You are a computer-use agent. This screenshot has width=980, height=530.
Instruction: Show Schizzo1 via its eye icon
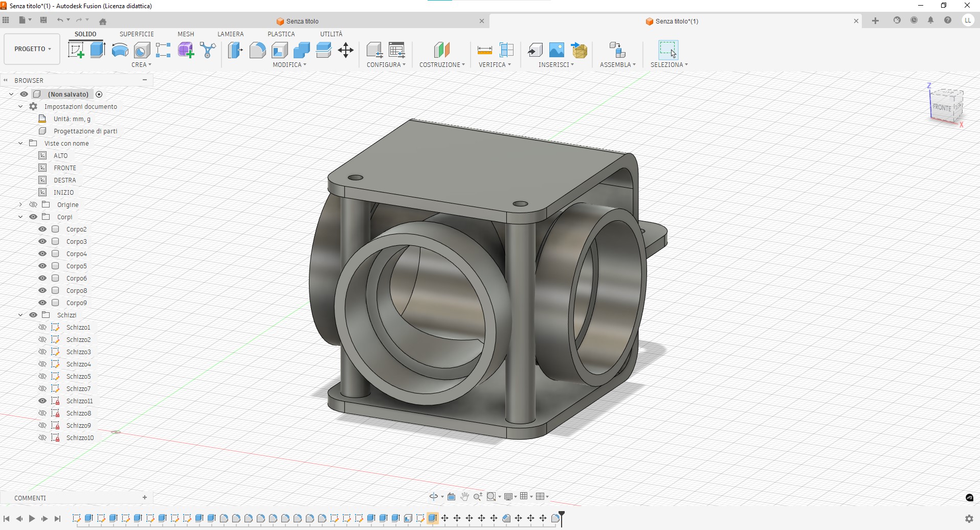[42, 327]
